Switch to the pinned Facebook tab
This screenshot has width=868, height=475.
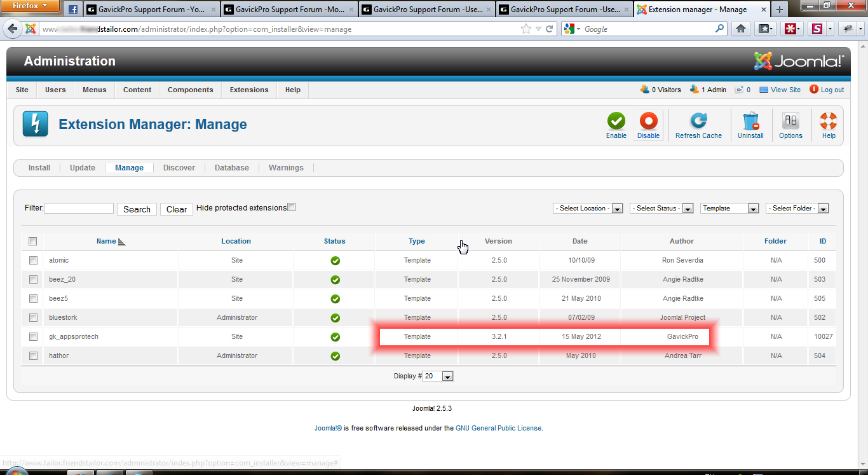(x=72, y=10)
